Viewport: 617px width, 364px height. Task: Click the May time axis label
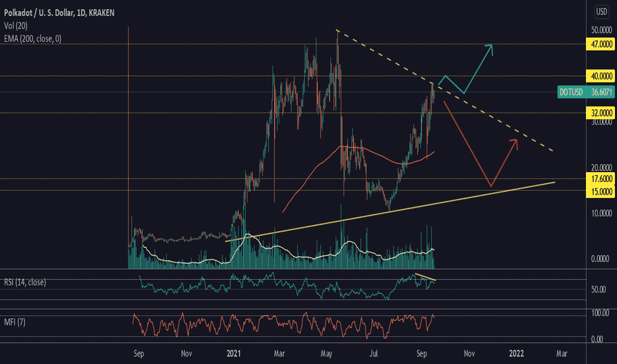click(326, 353)
